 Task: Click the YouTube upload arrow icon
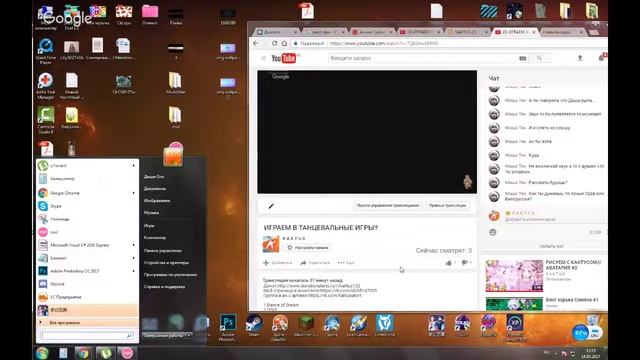[580, 58]
